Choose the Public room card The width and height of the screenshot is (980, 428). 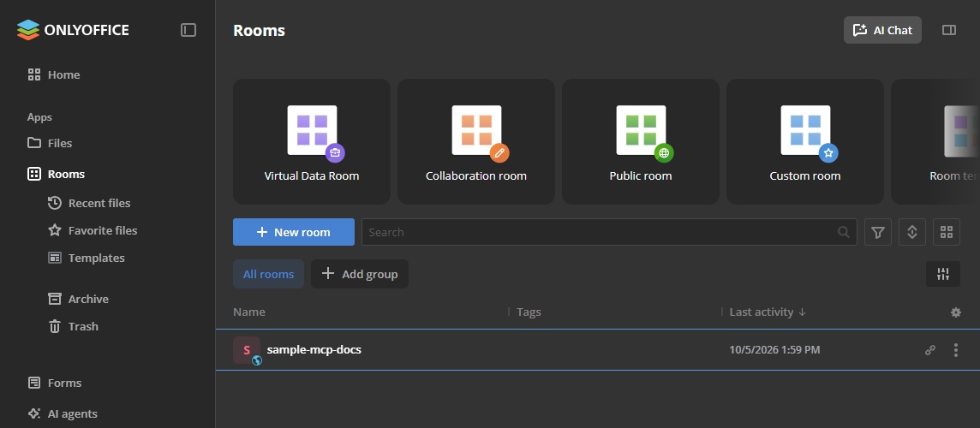pos(641,141)
